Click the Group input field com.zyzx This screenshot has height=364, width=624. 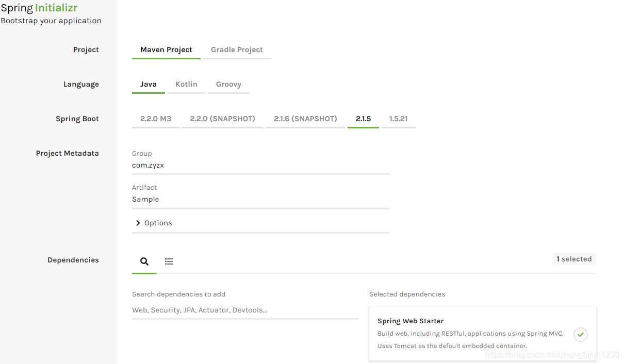click(261, 166)
